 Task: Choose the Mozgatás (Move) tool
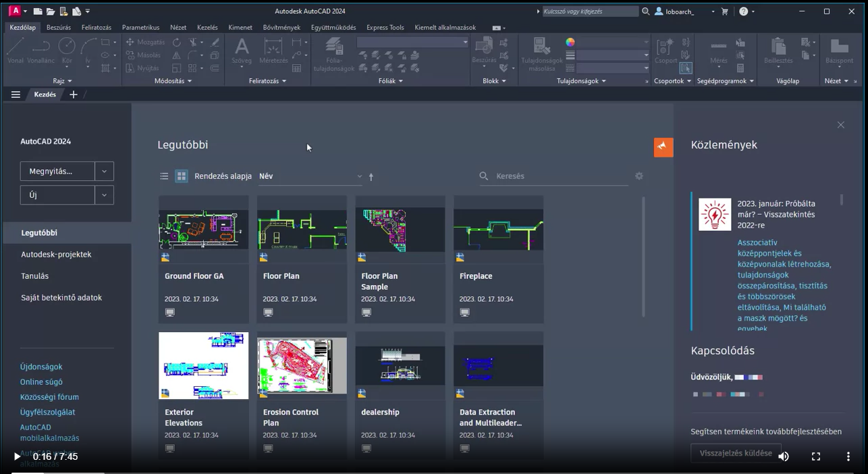[145, 42]
